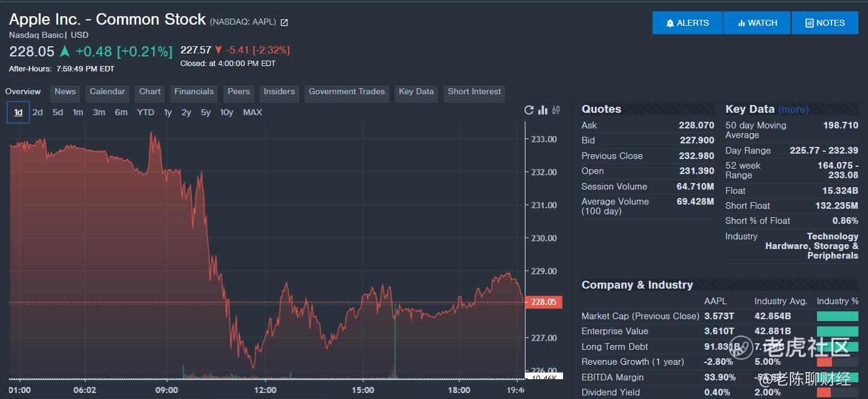Open AAPL external link icon

tap(285, 22)
